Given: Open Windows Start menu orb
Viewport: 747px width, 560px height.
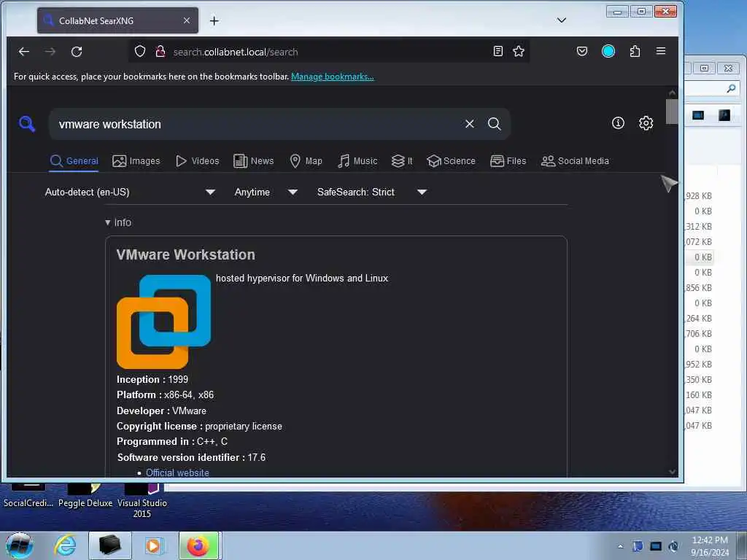Looking at the screenshot, I should [20, 545].
